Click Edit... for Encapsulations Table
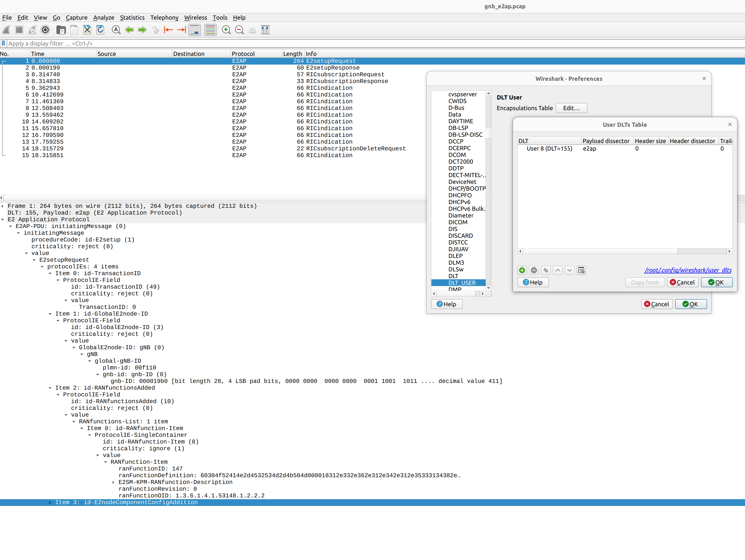 571,108
